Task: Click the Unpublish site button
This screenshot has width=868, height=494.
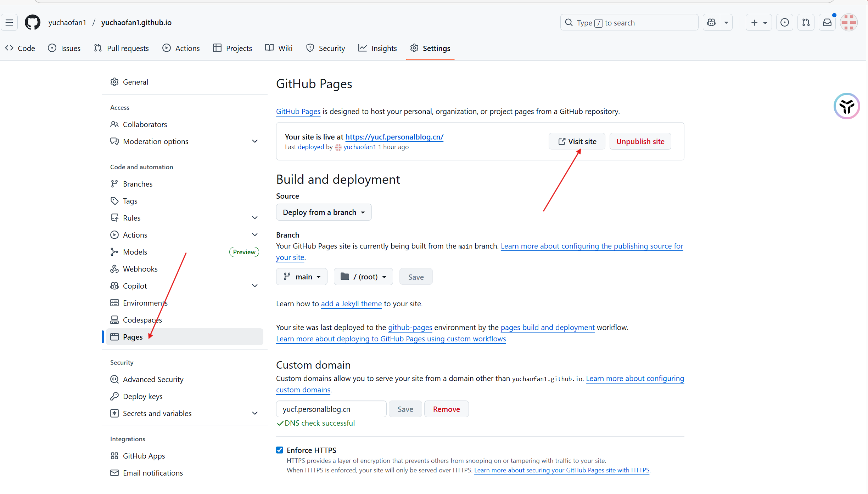Action: 640,141
